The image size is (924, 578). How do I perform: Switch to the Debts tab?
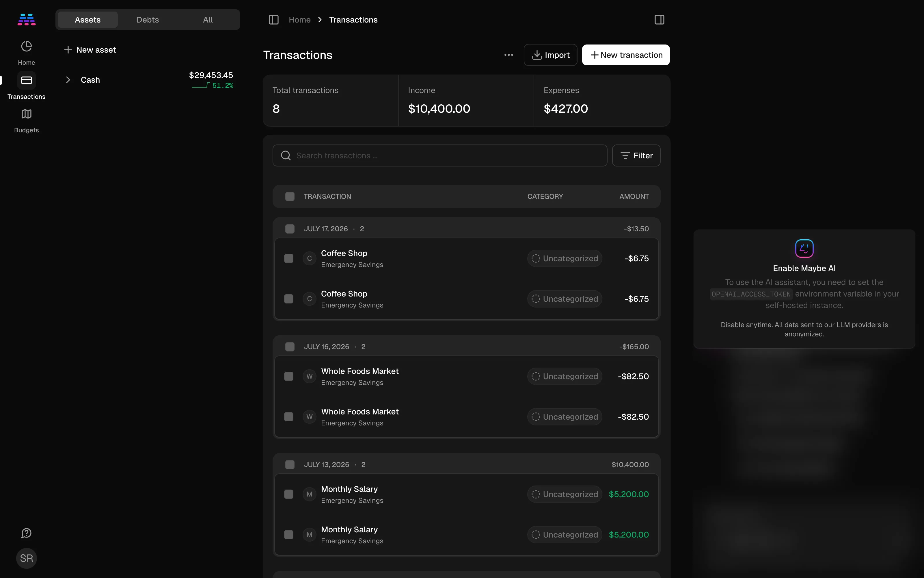click(148, 19)
